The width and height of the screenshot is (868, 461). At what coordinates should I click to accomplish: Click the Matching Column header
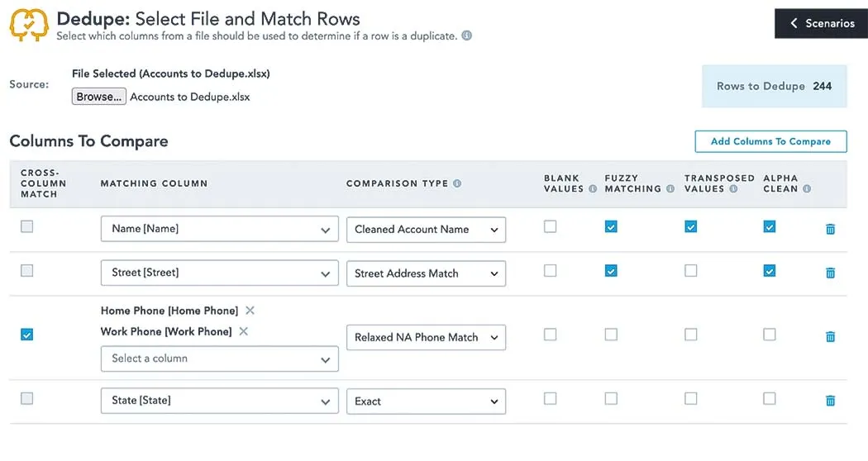pyautogui.click(x=154, y=183)
